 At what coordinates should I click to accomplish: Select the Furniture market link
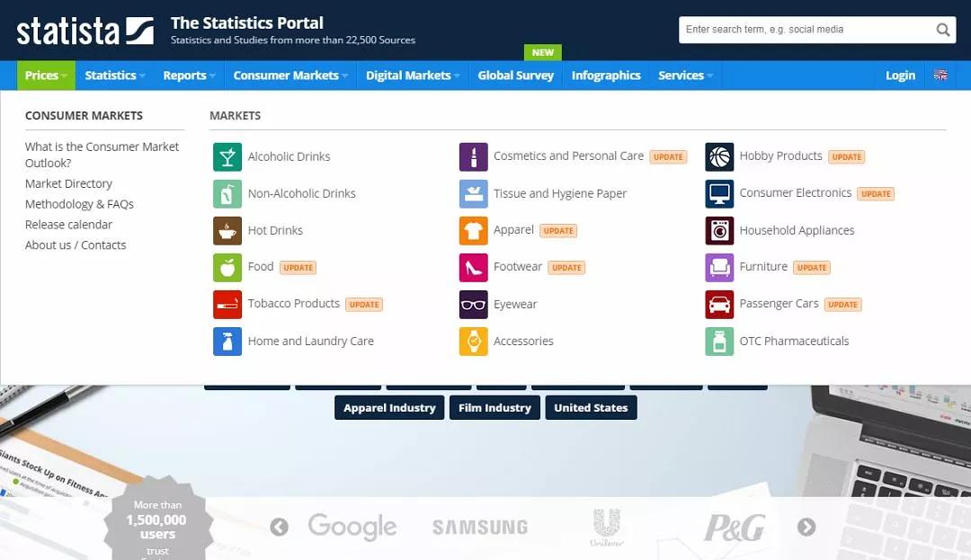763,267
